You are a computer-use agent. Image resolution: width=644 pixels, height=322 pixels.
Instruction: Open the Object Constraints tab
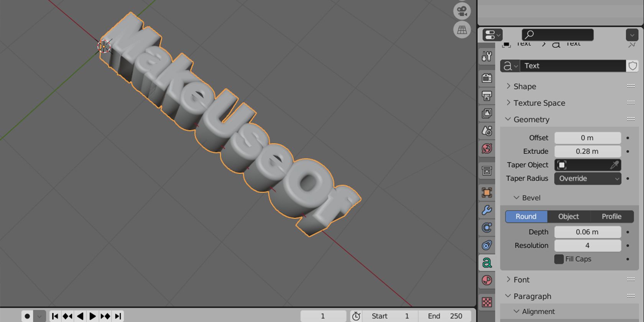487,245
